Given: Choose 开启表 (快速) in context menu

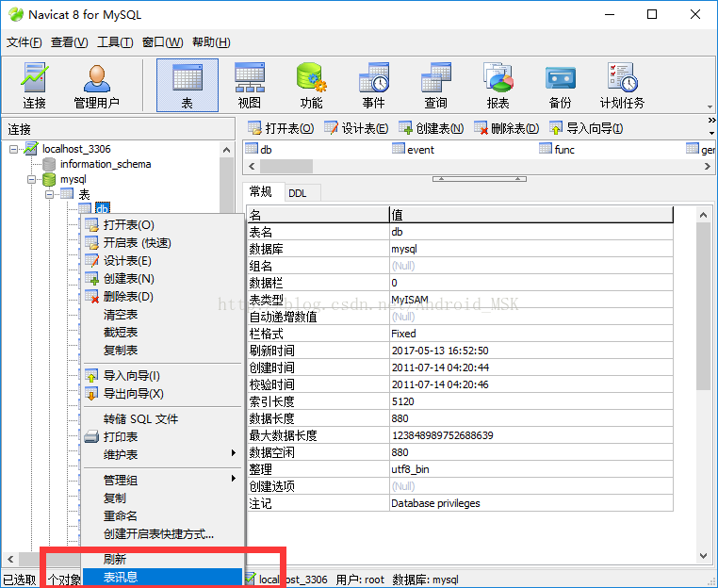Looking at the screenshot, I should 163,243.
